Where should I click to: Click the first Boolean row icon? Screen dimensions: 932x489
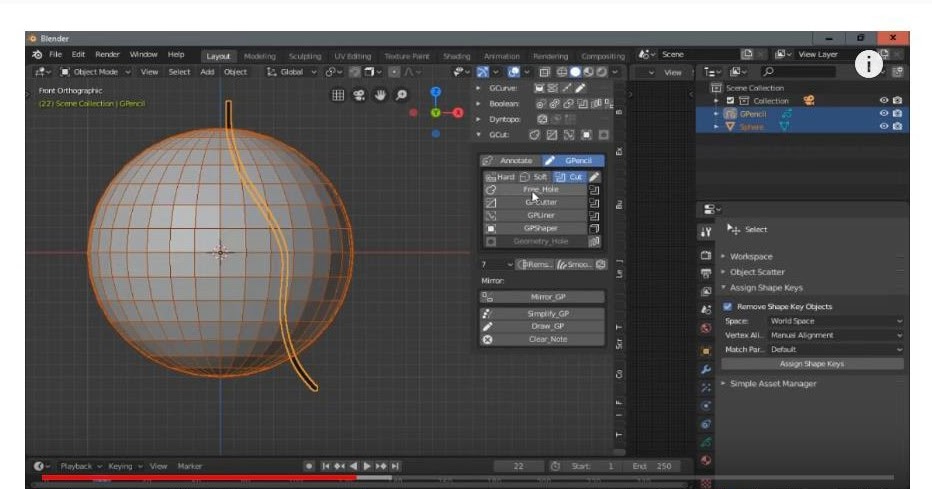click(x=541, y=104)
